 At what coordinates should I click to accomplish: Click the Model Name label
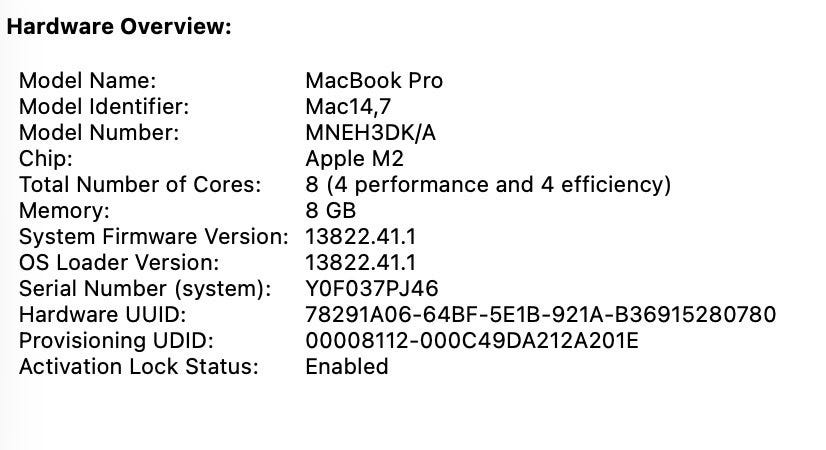(x=87, y=80)
